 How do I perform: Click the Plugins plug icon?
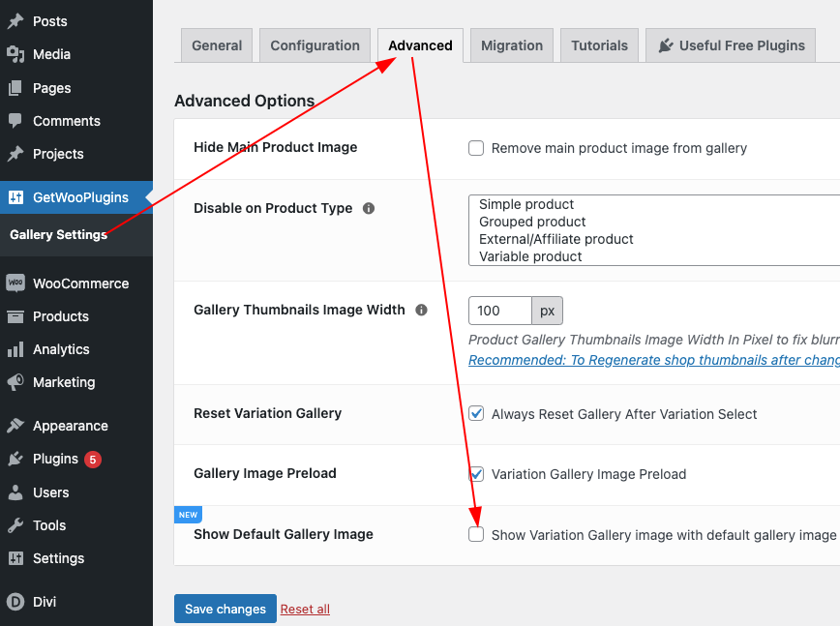[x=15, y=459]
